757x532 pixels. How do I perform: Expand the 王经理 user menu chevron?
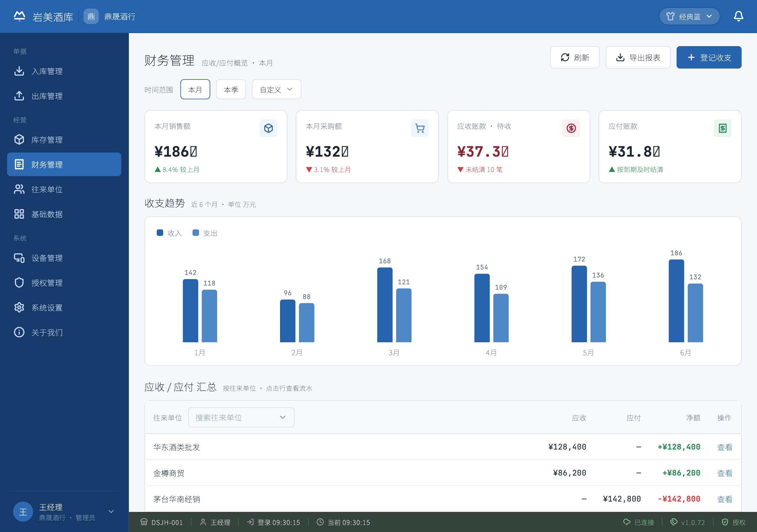click(x=111, y=512)
